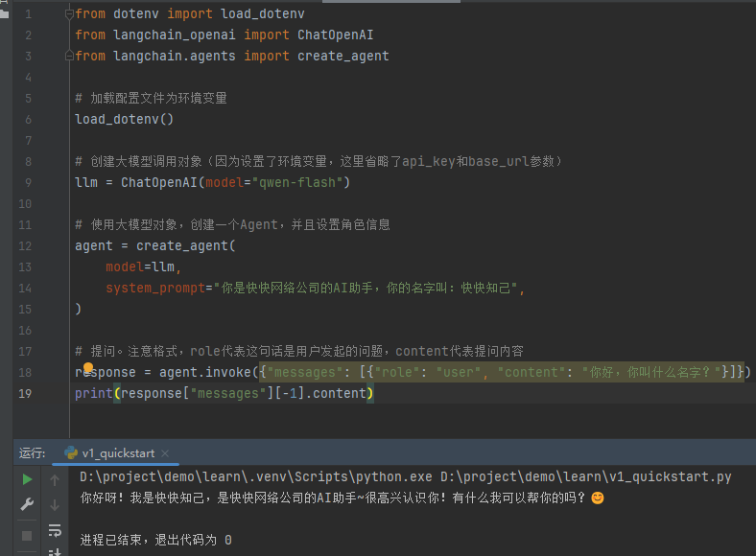
Task: Click the down arrow in console toolbar
Action: coord(55,504)
